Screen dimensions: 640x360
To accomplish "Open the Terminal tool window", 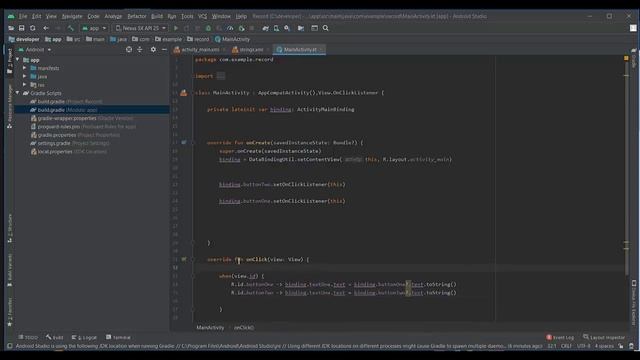I will [x=118, y=338].
